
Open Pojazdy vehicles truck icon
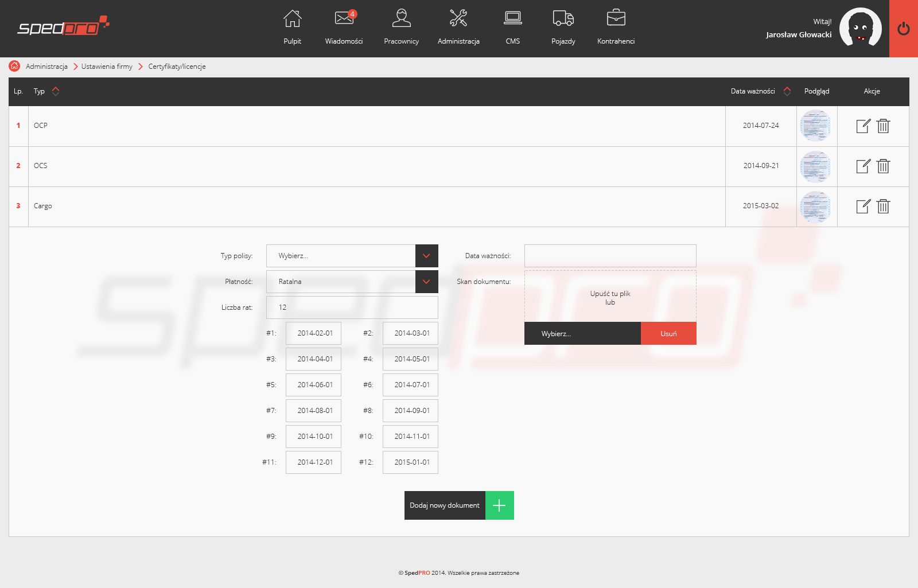[563, 19]
